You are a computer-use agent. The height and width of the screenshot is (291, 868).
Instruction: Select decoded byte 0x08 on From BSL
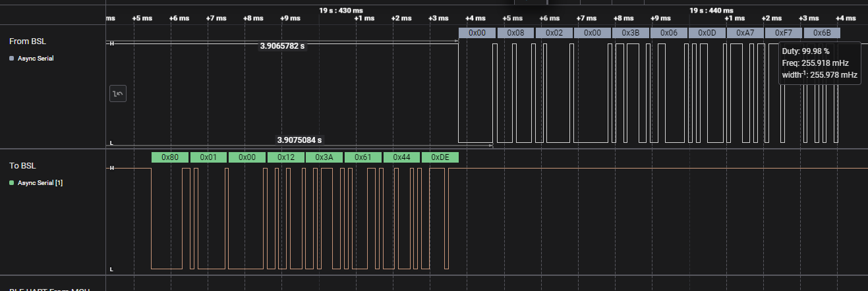point(515,33)
